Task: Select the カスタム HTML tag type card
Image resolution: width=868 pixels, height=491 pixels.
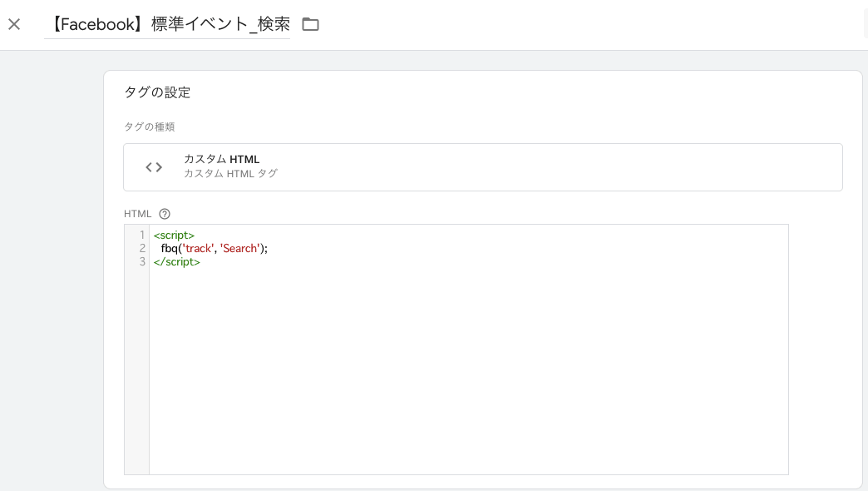Action: pos(483,167)
